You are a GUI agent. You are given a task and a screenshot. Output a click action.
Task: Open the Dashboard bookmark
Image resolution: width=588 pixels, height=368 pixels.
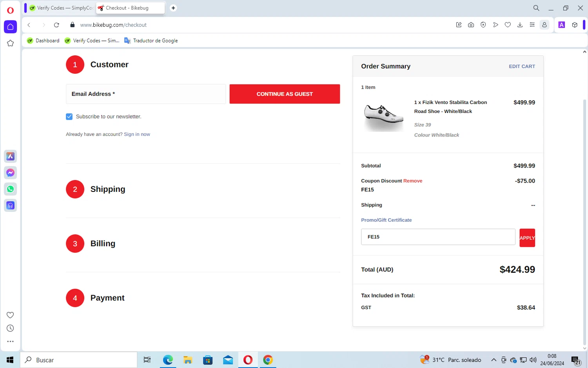[43, 40]
